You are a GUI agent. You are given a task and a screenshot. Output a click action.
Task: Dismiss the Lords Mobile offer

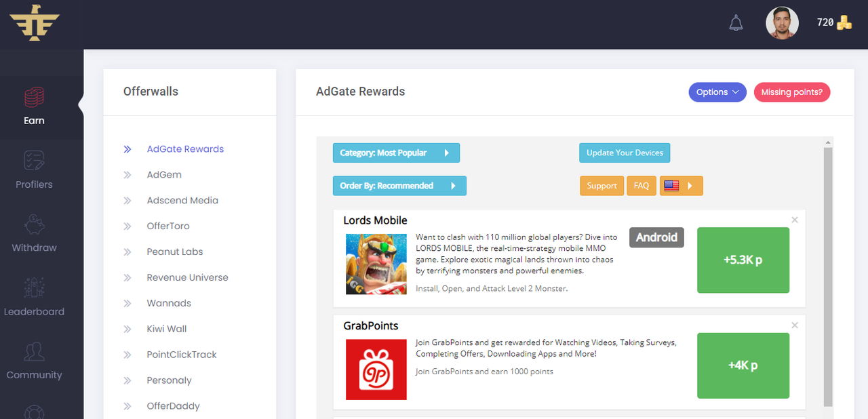tap(795, 220)
